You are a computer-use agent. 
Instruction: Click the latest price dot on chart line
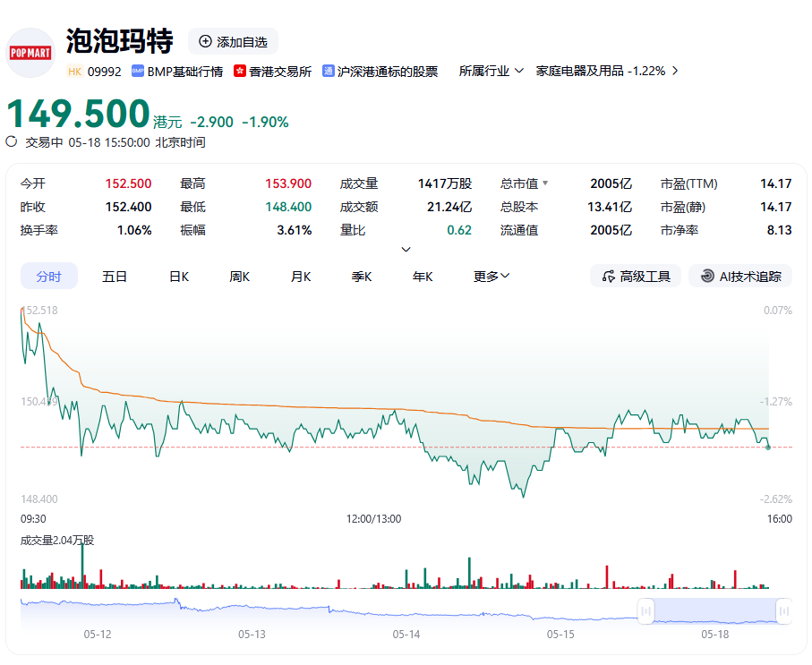pos(768,447)
